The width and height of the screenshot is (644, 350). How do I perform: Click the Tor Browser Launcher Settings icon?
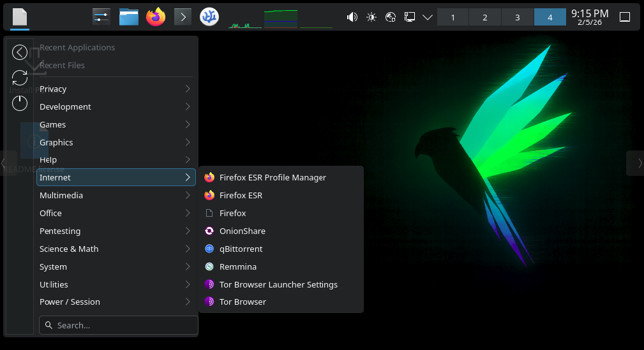tap(209, 284)
